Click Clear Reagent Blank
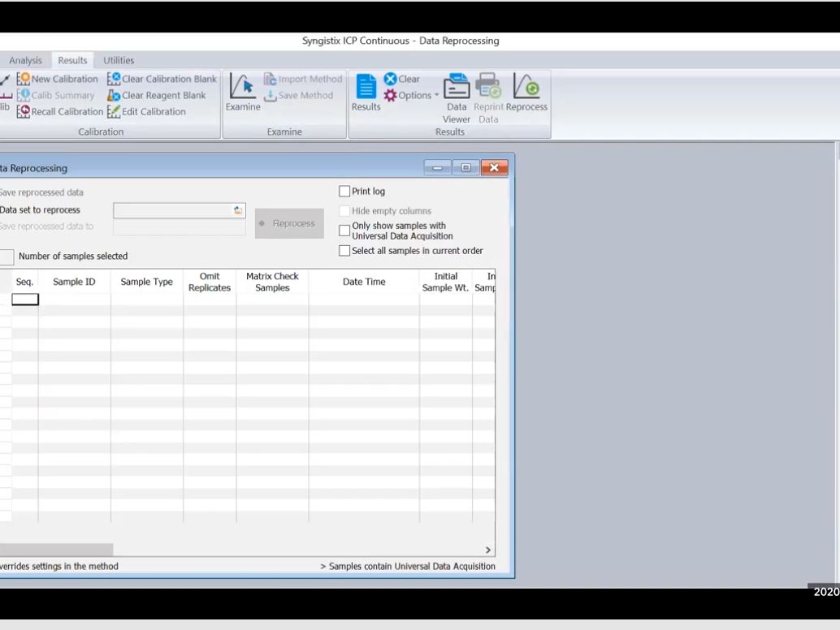This screenshot has width=840, height=630. 157,95
